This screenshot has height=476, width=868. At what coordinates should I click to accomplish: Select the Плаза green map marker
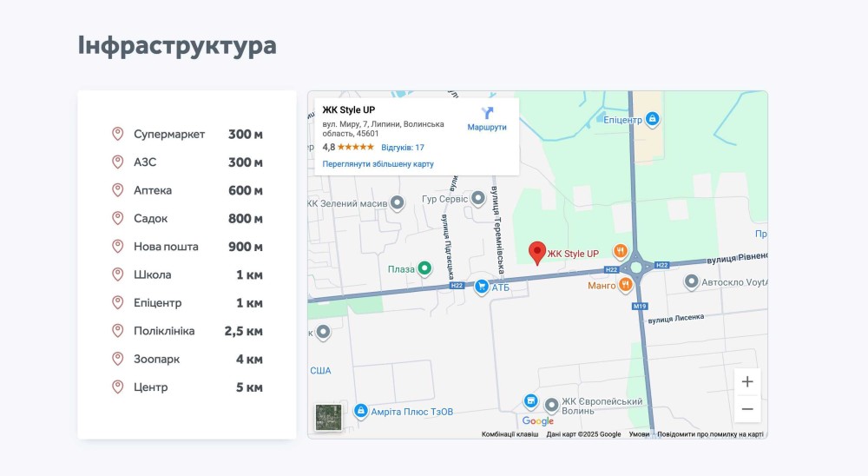click(424, 268)
